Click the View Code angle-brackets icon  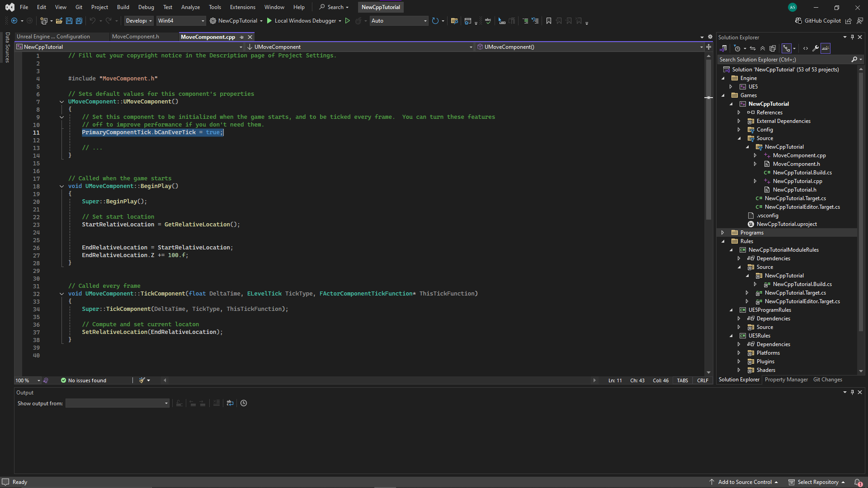pos(806,48)
